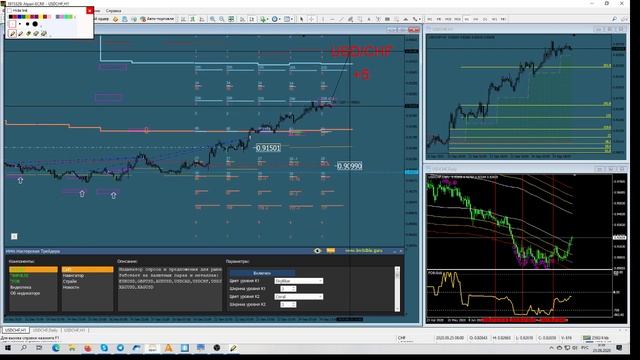640x360 pixels.
Task: Zoom in on the chart
Action: (x=213, y=19)
